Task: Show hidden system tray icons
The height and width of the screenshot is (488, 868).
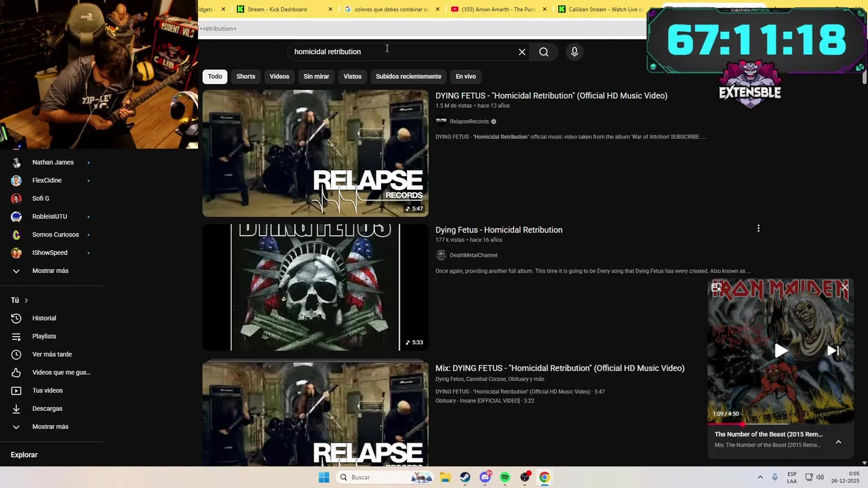Action: [x=760, y=477]
